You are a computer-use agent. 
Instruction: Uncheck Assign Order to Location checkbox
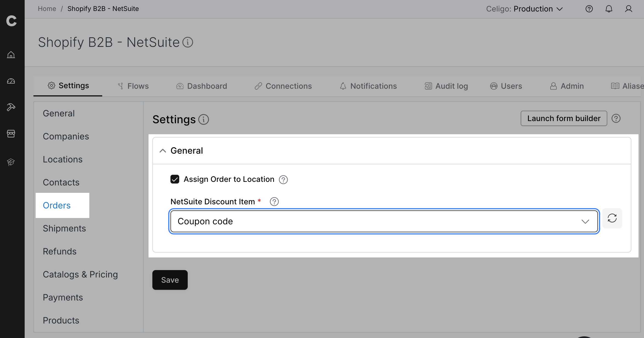(175, 179)
